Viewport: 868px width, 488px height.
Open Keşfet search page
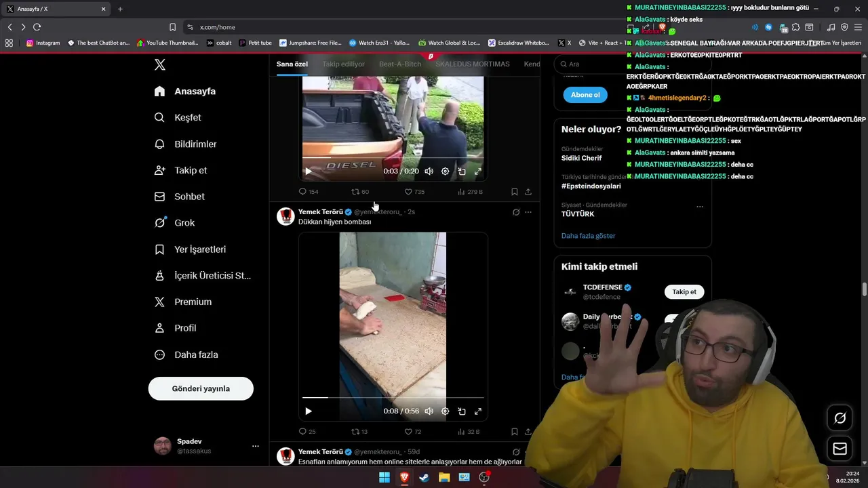click(x=178, y=117)
